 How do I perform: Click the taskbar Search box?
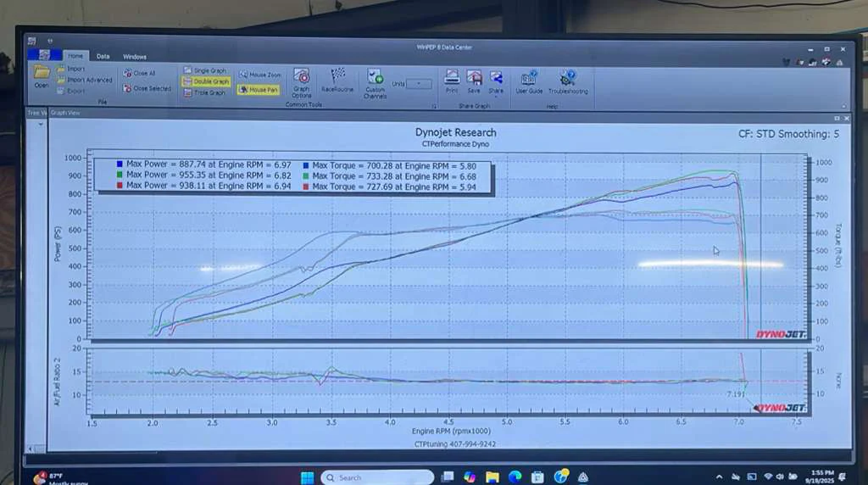pos(377,477)
